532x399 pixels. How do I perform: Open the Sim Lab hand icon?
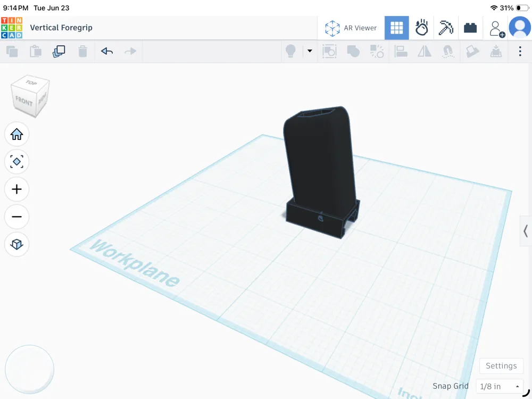[x=421, y=28]
